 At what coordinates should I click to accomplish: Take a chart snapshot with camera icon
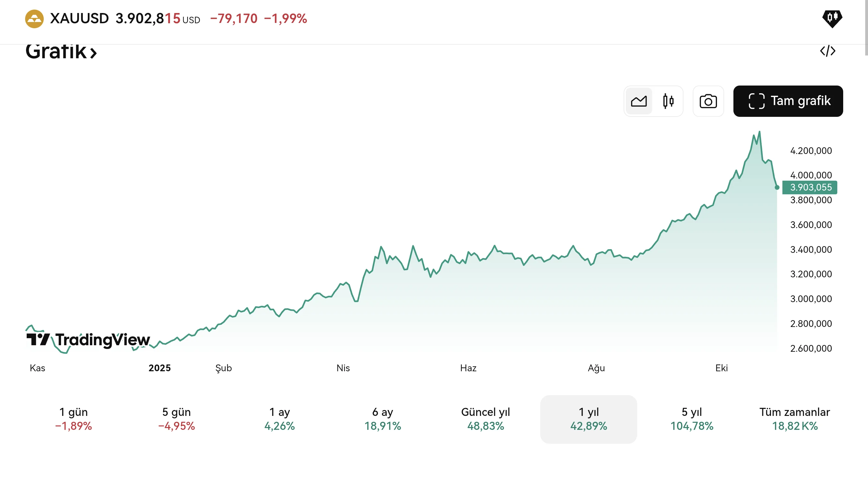pos(708,101)
